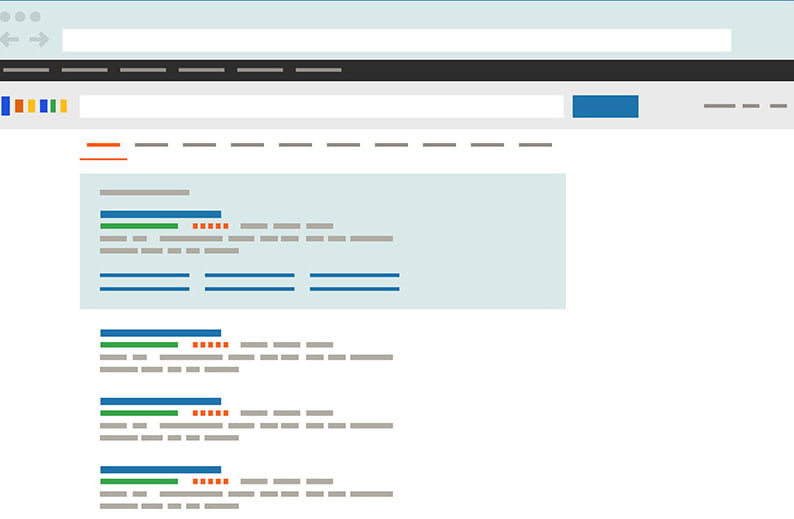Click the green URL of the third result
The width and height of the screenshot is (794, 519).
pyautogui.click(x=139, y=412)
